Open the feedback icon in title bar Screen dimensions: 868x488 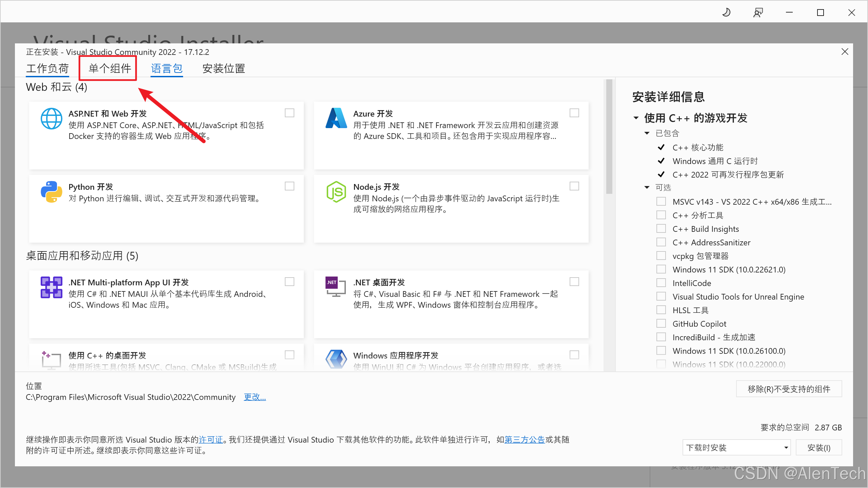pos(758,13)
